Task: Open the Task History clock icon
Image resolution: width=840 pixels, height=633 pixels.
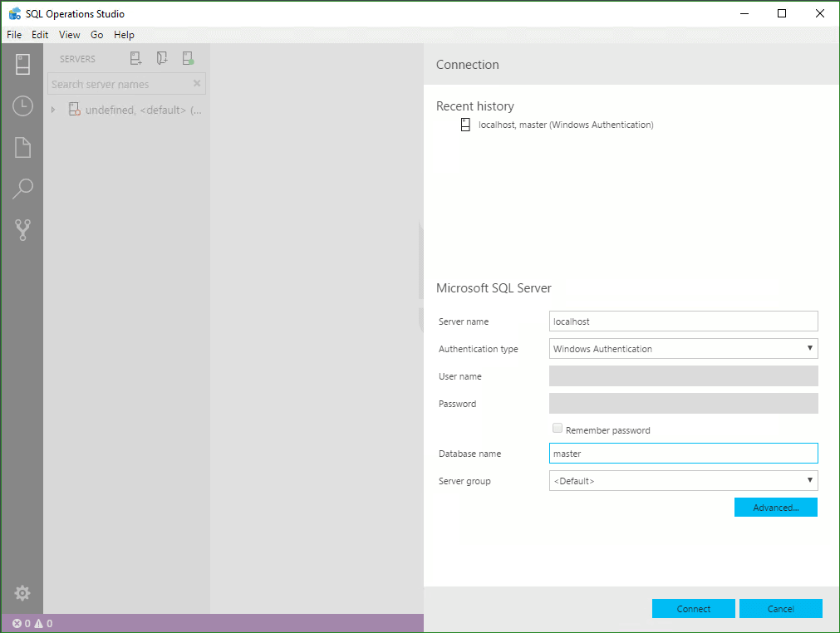Action: coord(22,106)
